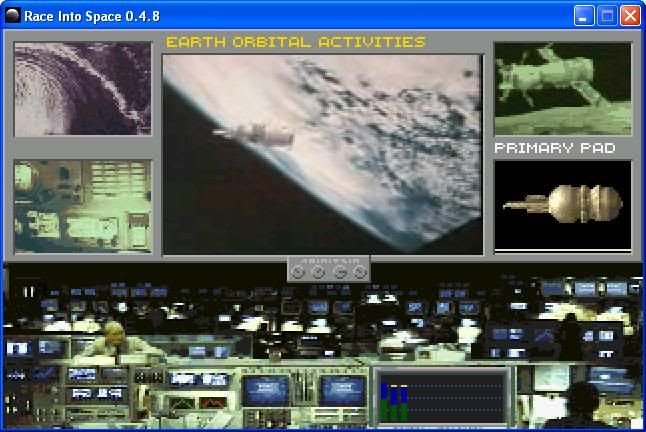This screenshot has width=646, height=432.
Task: Click the Vostok capsule image under Primary Pad
Action: pos(563,205)
